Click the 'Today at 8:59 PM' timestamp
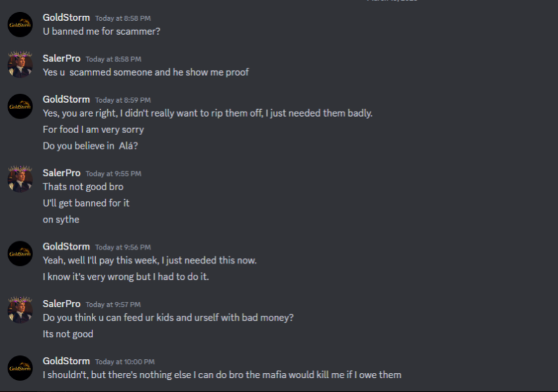 coord(123,100)
